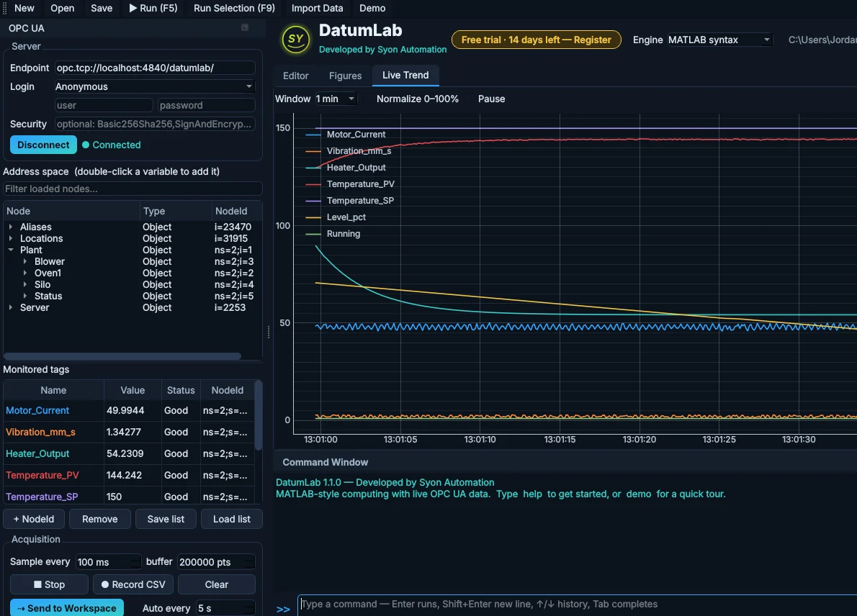The width and height of the screenshot is (857, 616).
Task: Switch to the Editor tab
Action: coord(296,76)
